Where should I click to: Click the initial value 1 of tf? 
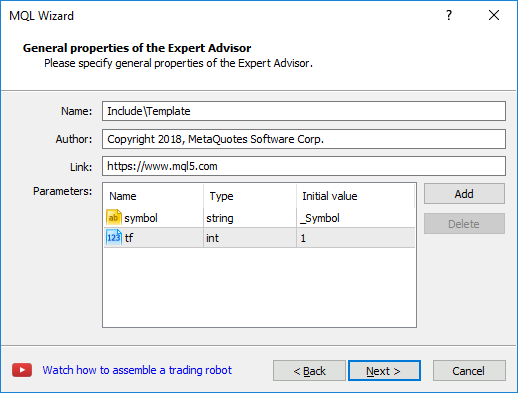point(356,238)
